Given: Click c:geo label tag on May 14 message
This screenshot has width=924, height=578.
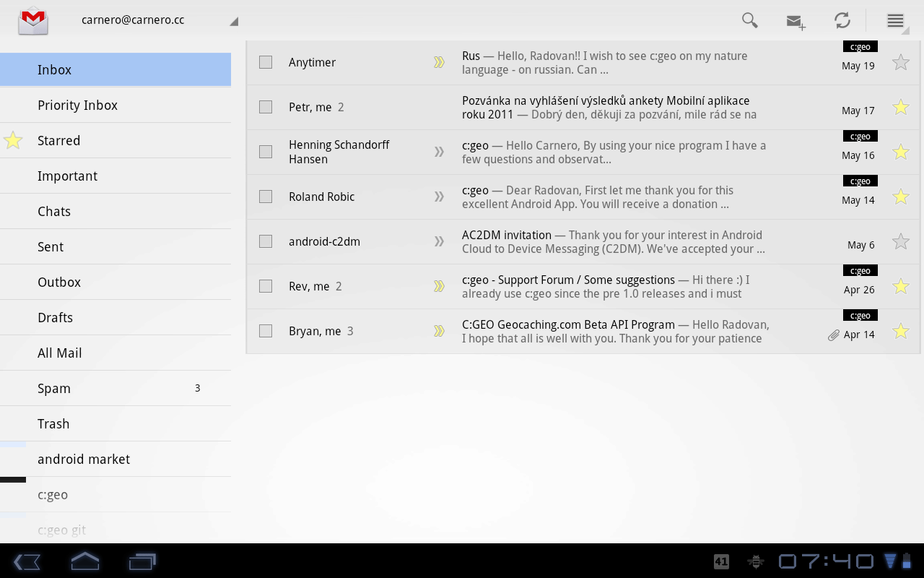Looking at the screenshot, I should (x=860, y=181).
